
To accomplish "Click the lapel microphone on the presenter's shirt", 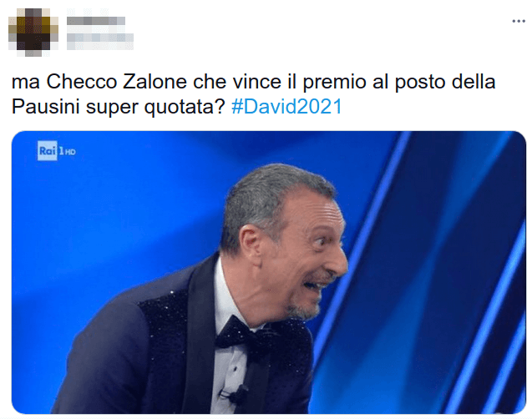I will 240,393.
